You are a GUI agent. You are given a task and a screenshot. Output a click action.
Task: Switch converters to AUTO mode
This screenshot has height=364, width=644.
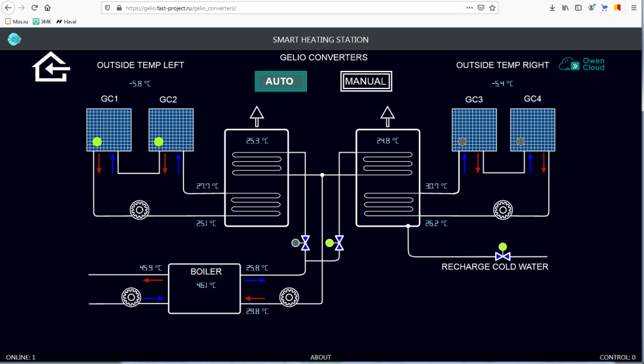pos(280,81)
